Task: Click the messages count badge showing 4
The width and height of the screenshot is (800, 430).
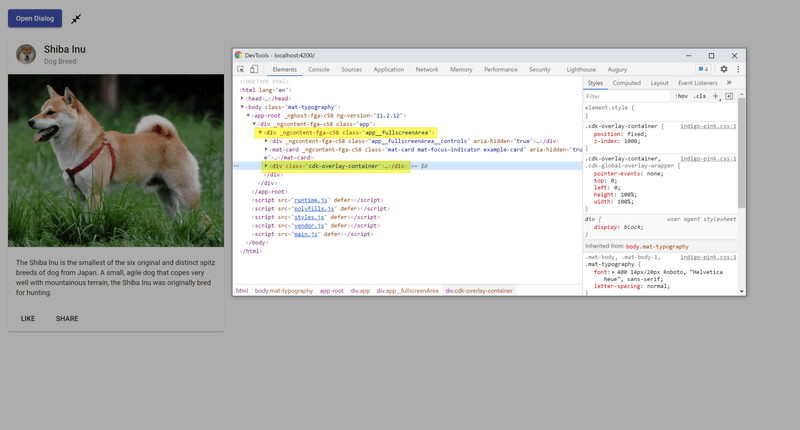Action: pyautogui.click(x=703, y=69)
